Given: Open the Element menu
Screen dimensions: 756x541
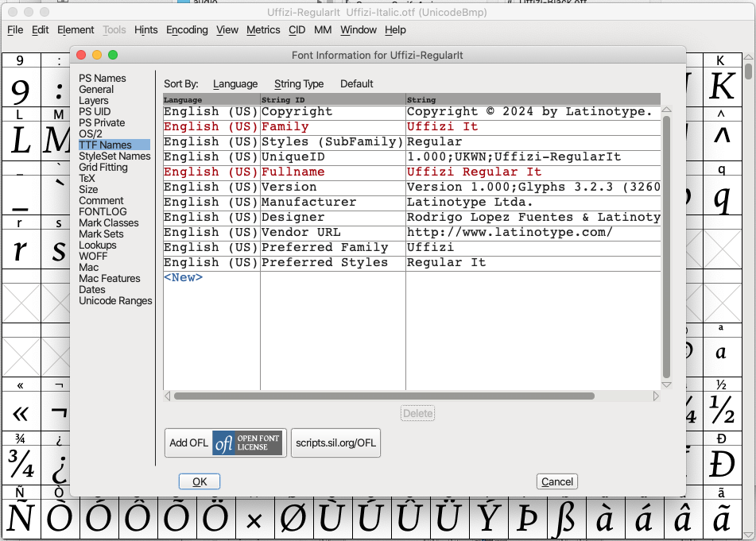Looking at the screenshot, I should point(76,30).
